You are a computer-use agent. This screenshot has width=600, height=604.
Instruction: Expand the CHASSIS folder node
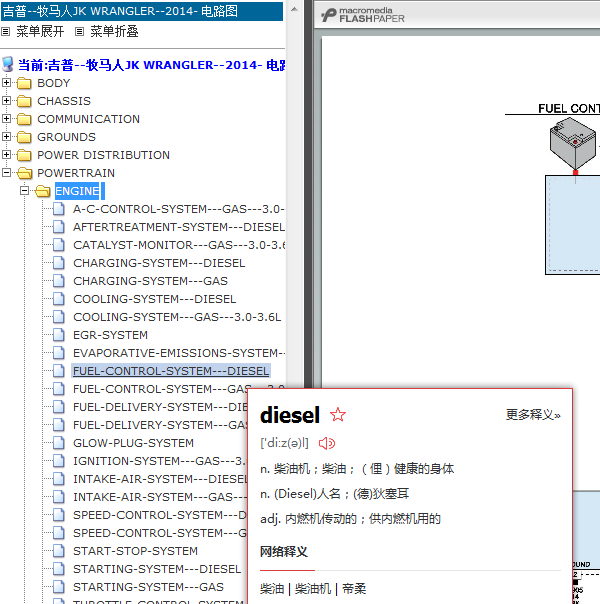tap(6, 101)
